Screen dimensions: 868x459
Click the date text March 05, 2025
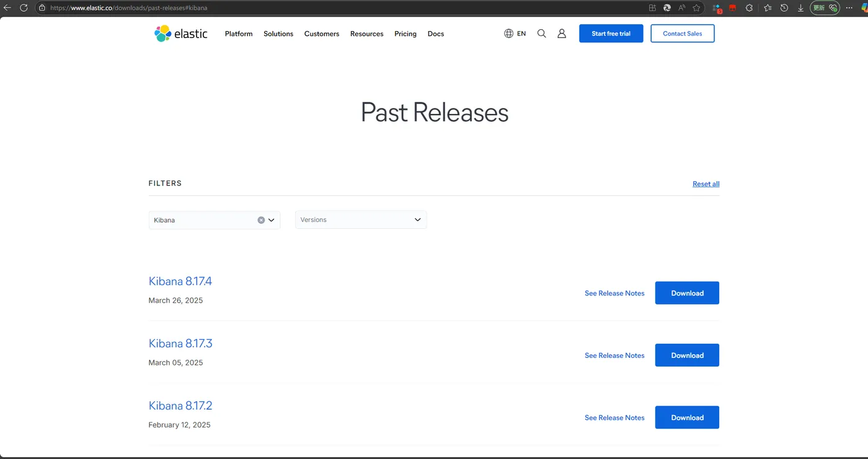[175, 362]
